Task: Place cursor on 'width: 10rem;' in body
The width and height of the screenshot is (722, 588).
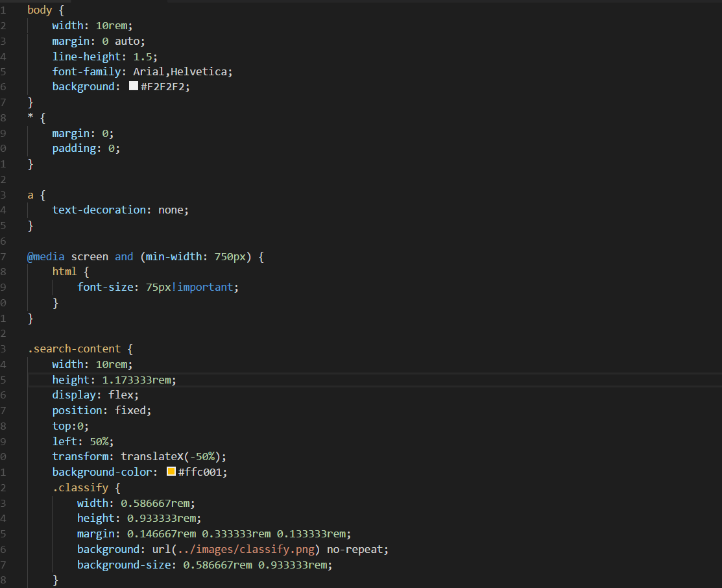Action: 92,25
